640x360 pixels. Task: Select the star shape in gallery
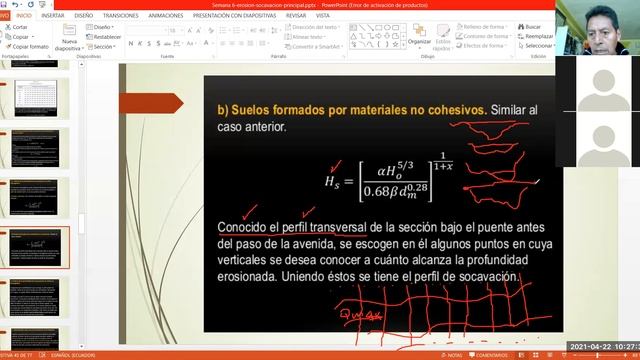pyautogui.click(x=395, y=44)
